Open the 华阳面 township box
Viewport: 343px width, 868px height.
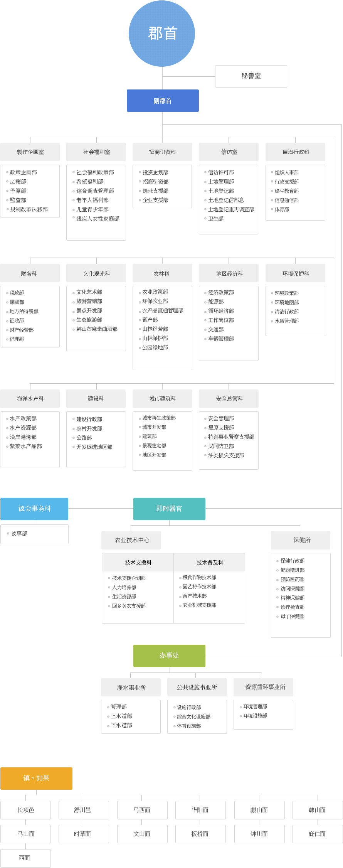(x=200, y=810)
